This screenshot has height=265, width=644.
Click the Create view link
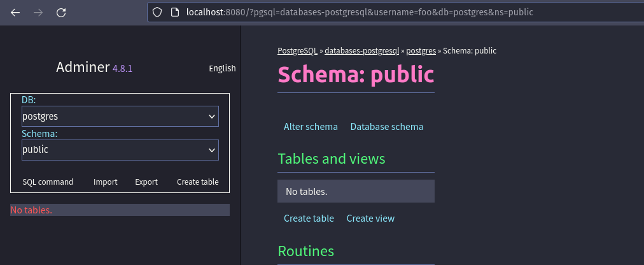370,218
